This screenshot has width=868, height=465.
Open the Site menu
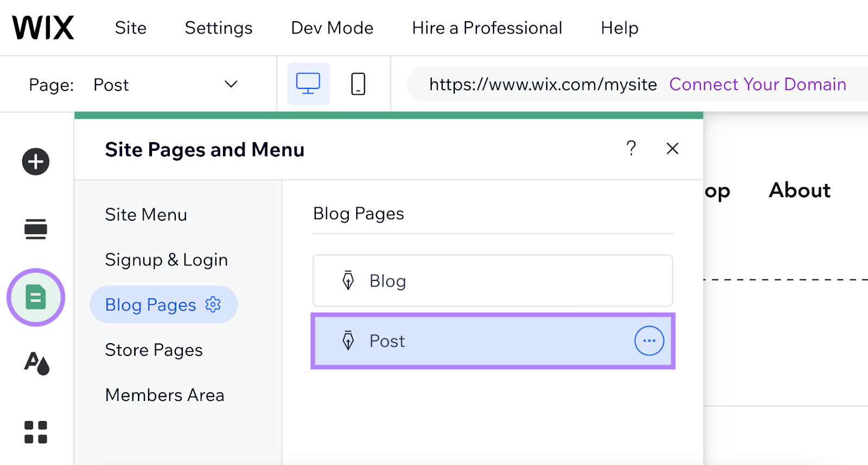click(x=131, y=28)
